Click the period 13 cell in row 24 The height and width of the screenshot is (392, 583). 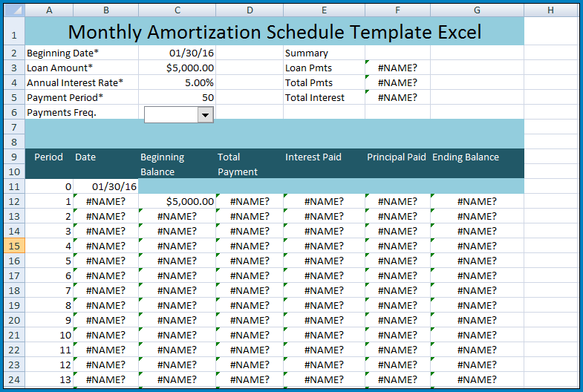pyautogui.click(x=49, y=379)
